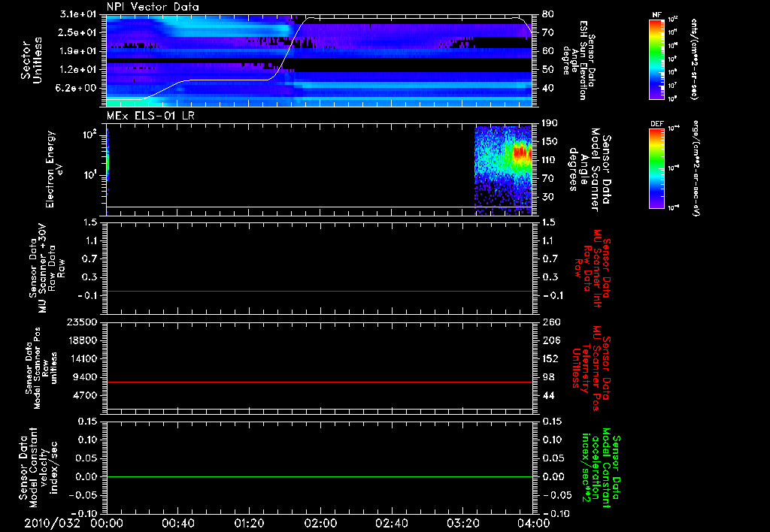The image size is (770, 532).
Task: Click the red line in MU Scanner +30V panel
Action: 319,291
